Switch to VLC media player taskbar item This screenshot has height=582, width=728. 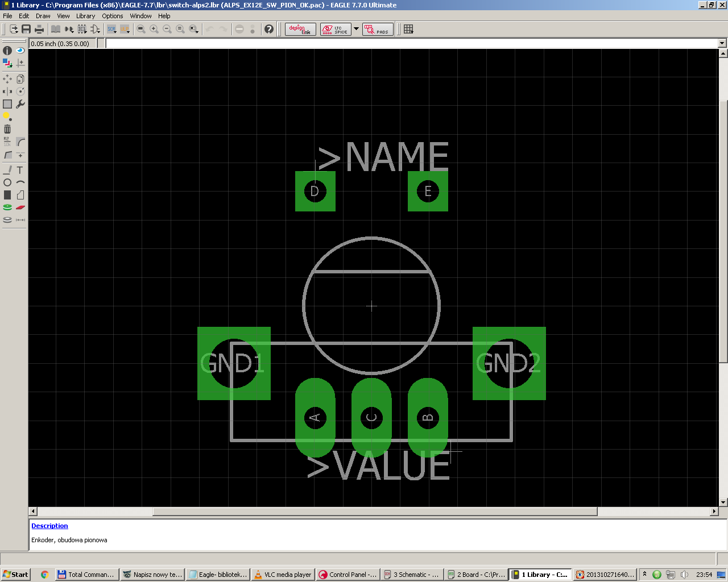(x=283, y=575)
